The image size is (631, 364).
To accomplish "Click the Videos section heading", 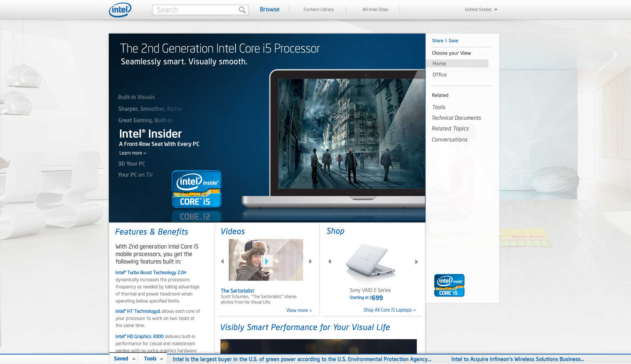I will pyautogui.click(x=233, y=231).
